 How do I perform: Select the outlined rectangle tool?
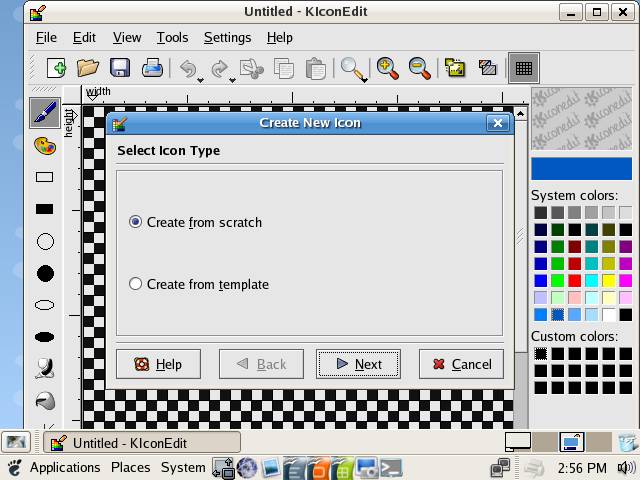(44, 177)
